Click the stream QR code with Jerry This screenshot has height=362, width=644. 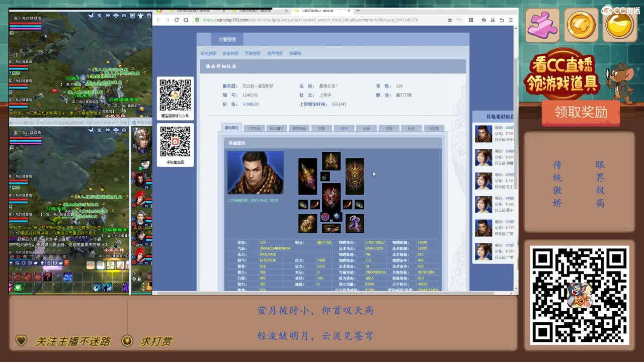(579, 295)
